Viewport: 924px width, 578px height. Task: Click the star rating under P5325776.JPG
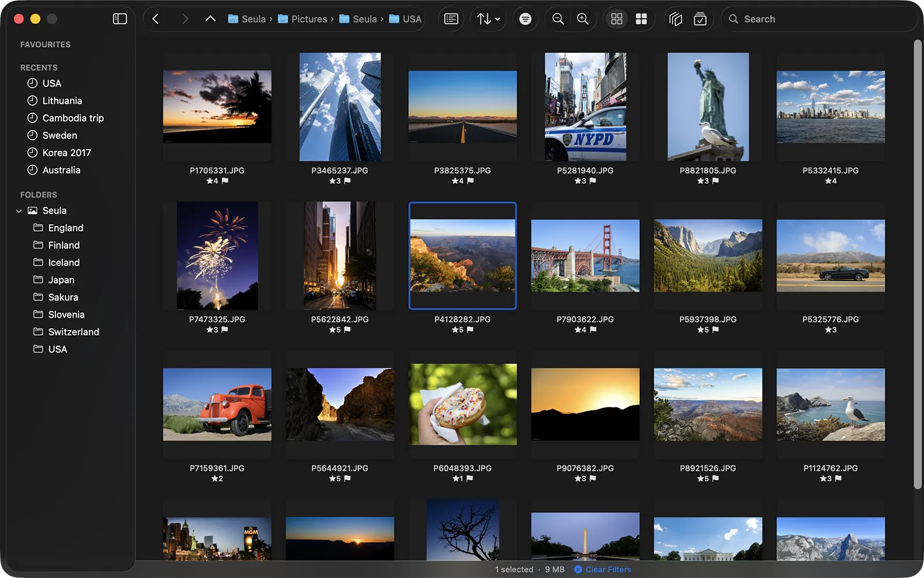830,329
